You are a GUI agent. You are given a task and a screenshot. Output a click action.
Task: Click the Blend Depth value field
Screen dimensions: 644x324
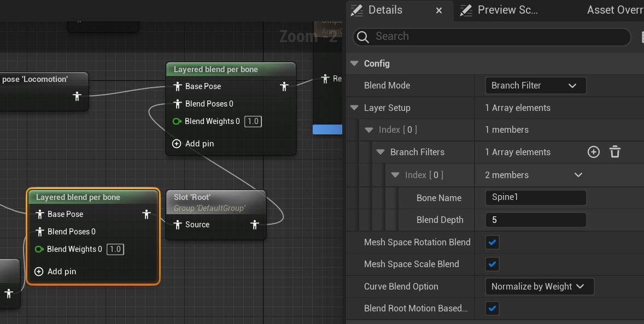(x=535, y=220)
